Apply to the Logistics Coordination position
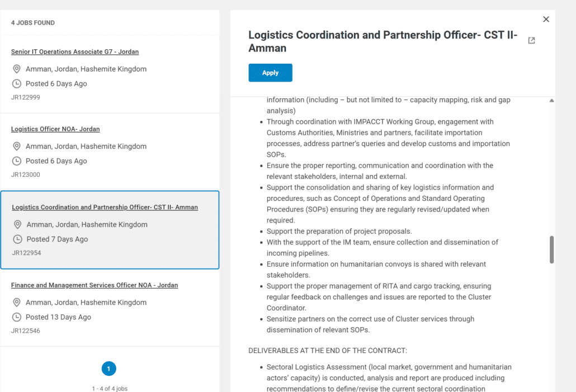The height and width of the screenshot is (392, 576). point(270,73)
